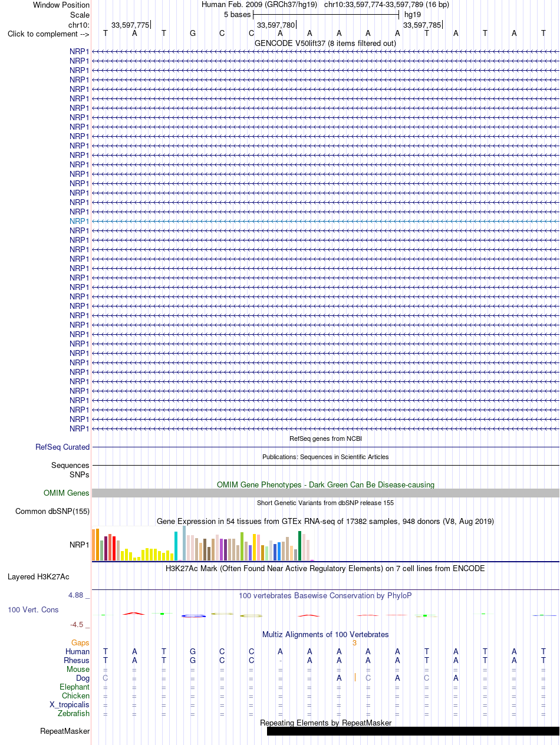Screen dimensions: 560x745
Task: Open the RefSeq Curated track label
Action: [62, 447]
